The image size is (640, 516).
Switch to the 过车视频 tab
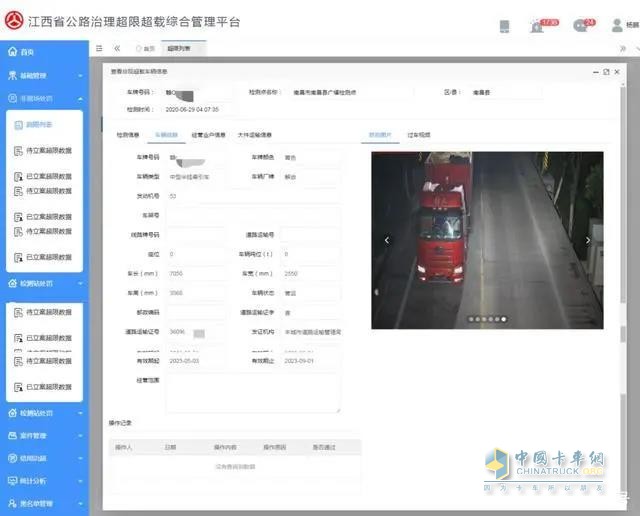coord(419,134)
